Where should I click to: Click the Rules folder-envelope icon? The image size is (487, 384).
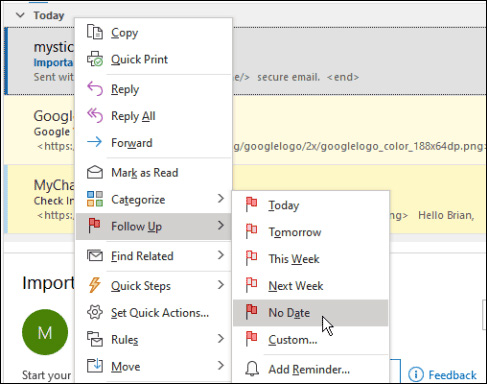pos(95,339)
